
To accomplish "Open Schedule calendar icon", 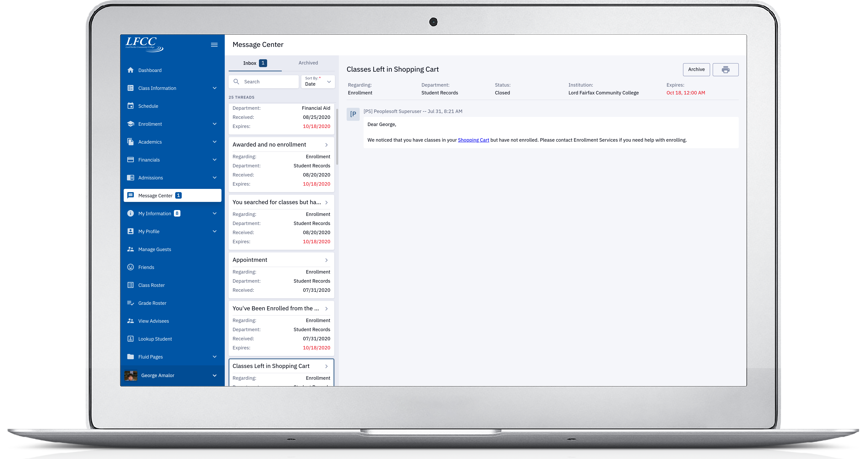I will 130,106.
